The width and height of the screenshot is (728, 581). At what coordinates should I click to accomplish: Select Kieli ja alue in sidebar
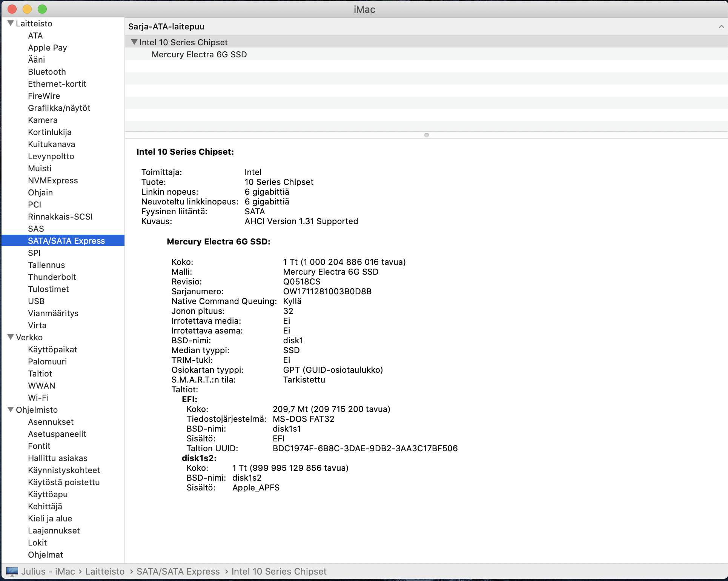tap(50, 518)
